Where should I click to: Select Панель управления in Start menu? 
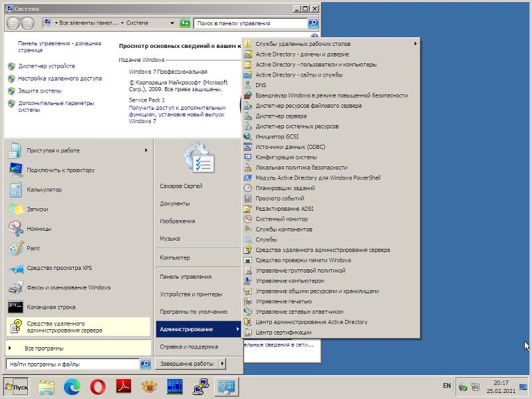pos(198,277)
